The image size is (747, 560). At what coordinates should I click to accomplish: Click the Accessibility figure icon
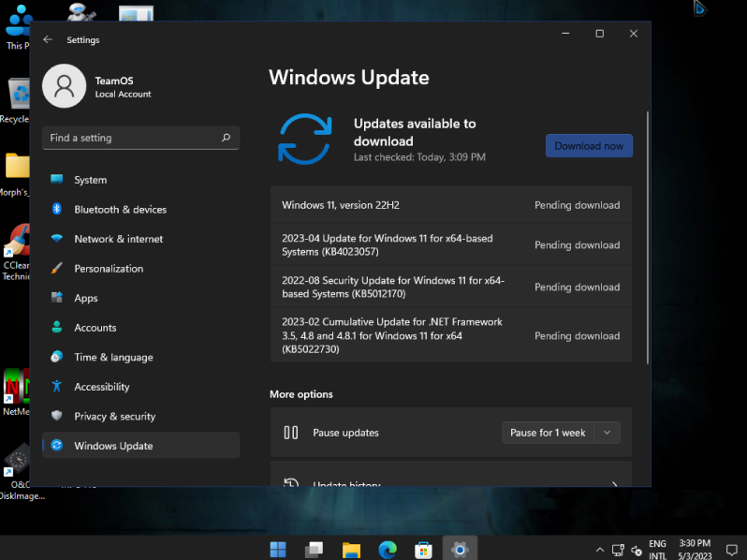(57, 386)
